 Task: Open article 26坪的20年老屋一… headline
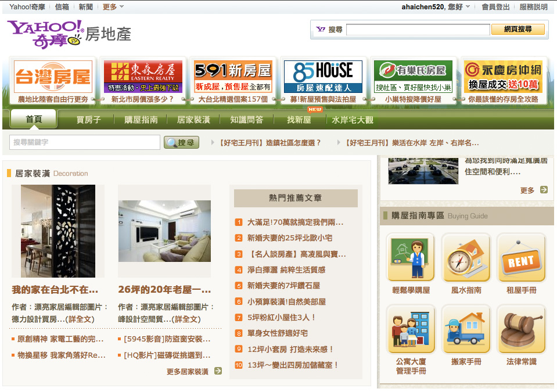[x=164, y=290]
